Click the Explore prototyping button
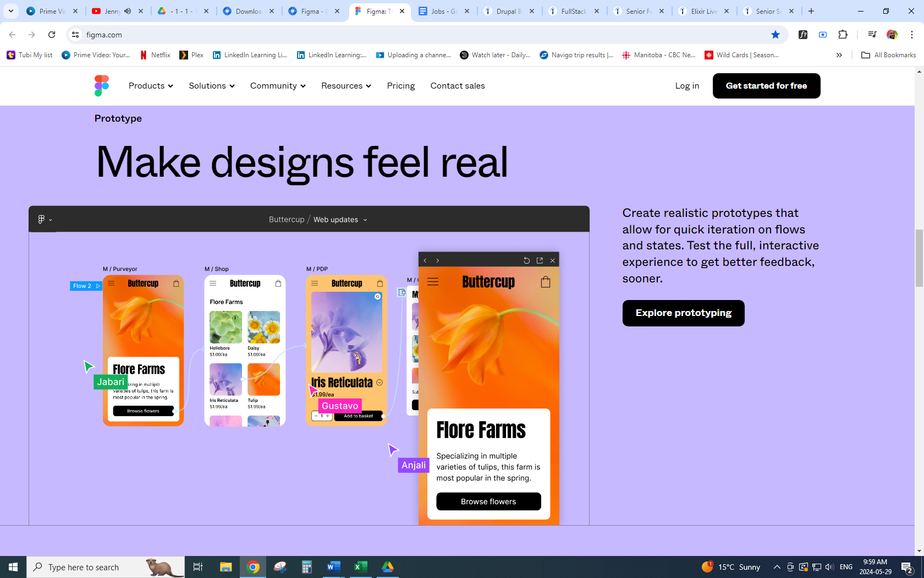This screenshot has width=924, height=578. (683, 313)
